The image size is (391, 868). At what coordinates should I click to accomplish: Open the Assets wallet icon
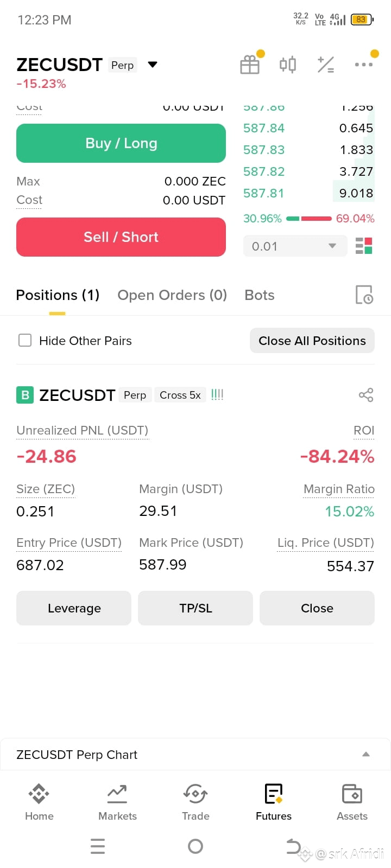(x=352, y=794)
